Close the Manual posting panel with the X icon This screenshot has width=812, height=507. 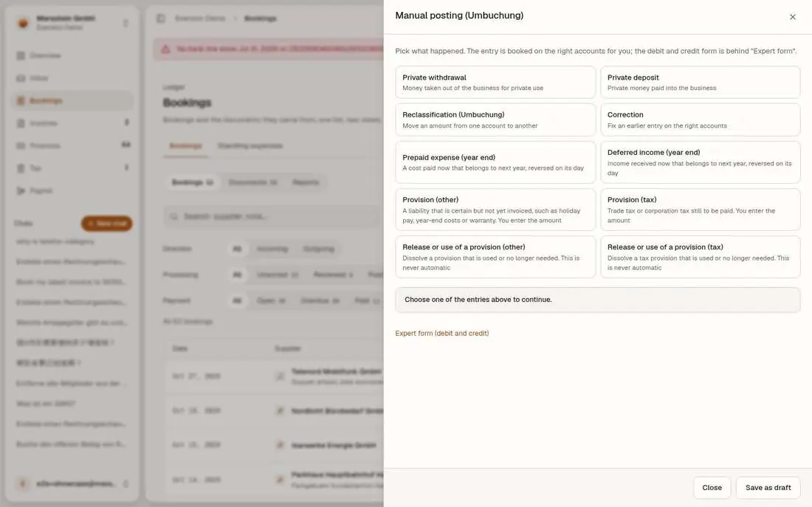[792, 17]
